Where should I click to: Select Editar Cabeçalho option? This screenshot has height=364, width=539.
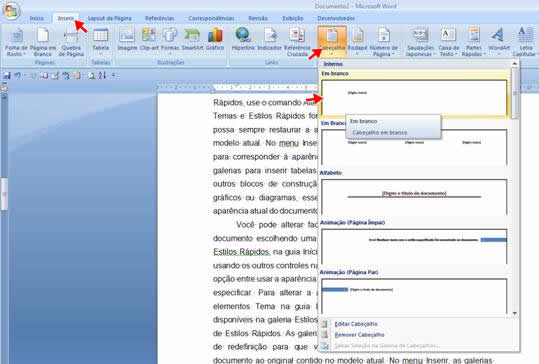[x=356, y=324]
